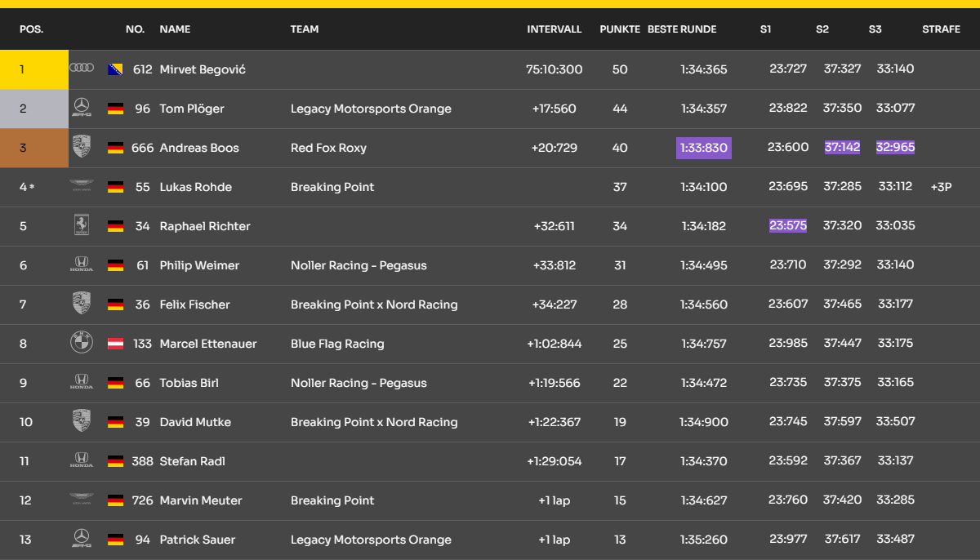
Task: Click the Audi logo beside Mirvet Begović
Action: coord(82,69)
